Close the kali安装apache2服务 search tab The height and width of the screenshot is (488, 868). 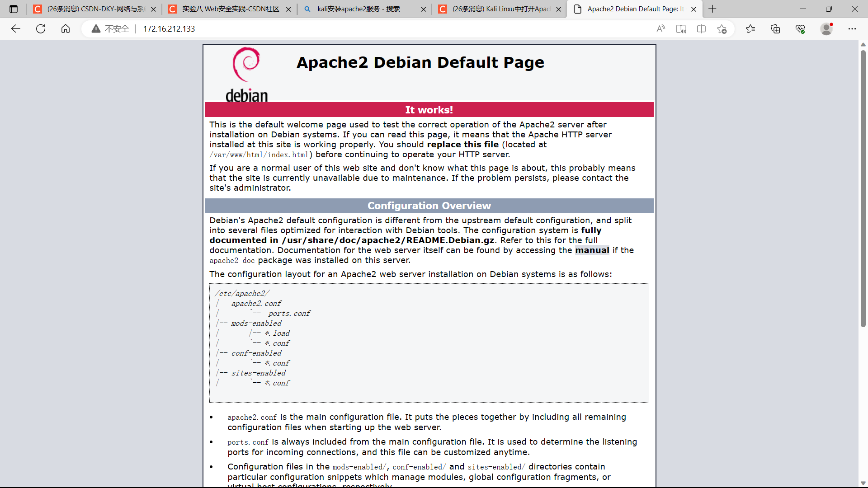coord(423,9)
